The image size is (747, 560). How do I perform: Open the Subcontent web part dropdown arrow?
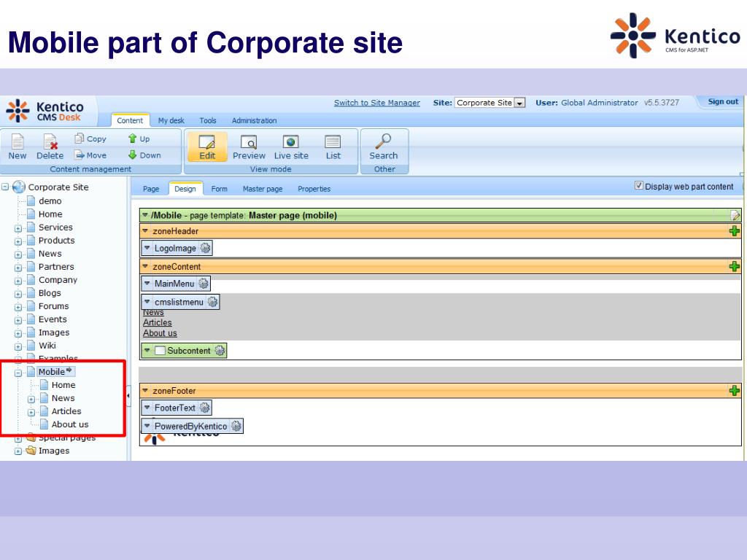click(147, 351)
